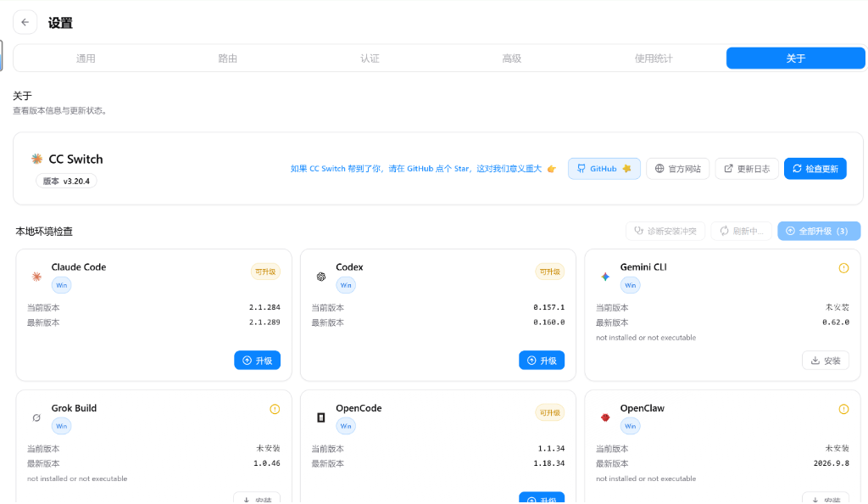
Task: Click the 可升级 badge on Codex
Action: [x=549, y=272]
